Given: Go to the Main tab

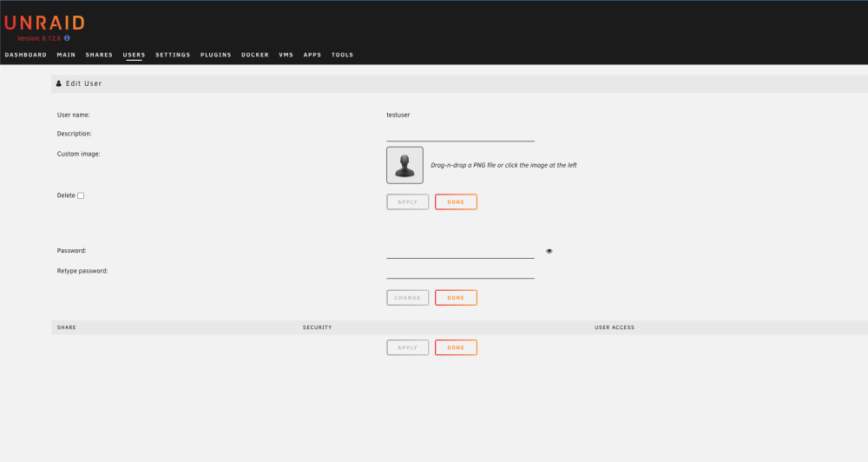Looking at the screenshot, I should tap(66, 55).
